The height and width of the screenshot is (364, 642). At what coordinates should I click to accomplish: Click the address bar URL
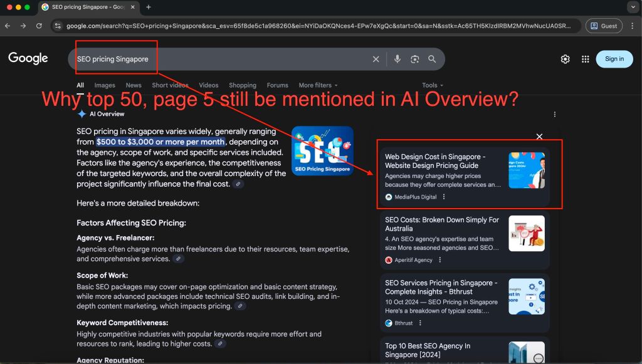318,26
